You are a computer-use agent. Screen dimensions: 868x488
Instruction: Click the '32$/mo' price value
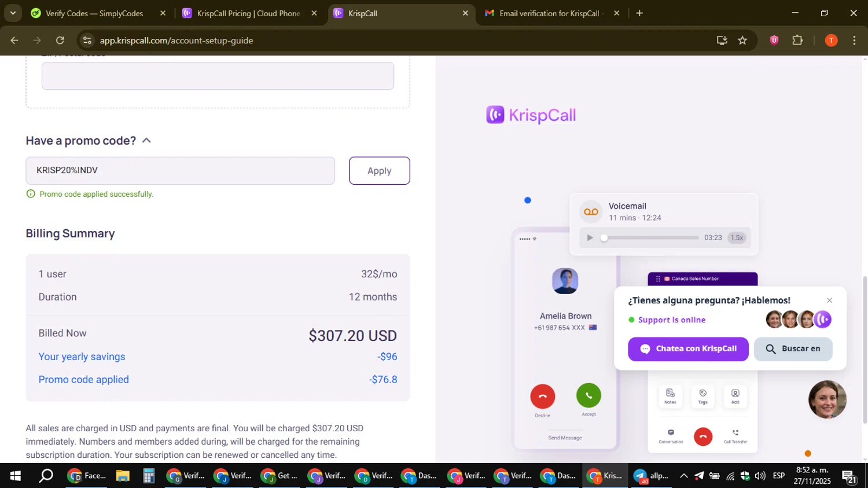pos(379,274)
